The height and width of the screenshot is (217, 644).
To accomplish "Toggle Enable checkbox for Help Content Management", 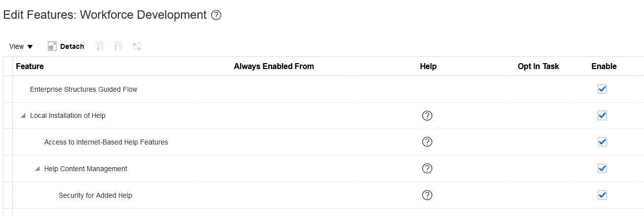I will coord(602,169).
